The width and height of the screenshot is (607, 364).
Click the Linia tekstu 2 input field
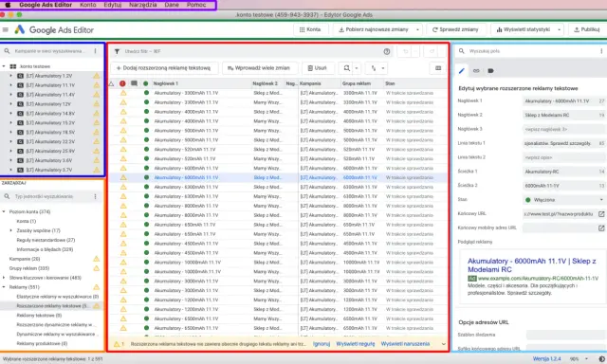click(564, 157)
